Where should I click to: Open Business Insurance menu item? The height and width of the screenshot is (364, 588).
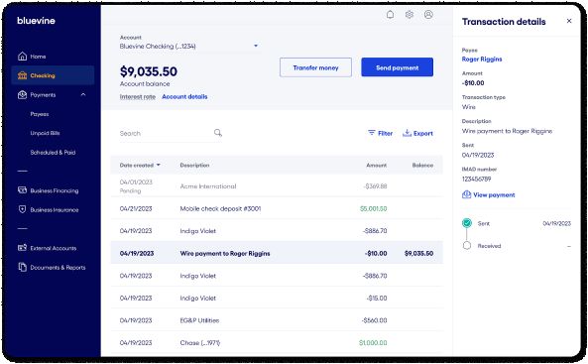(55, 209)
